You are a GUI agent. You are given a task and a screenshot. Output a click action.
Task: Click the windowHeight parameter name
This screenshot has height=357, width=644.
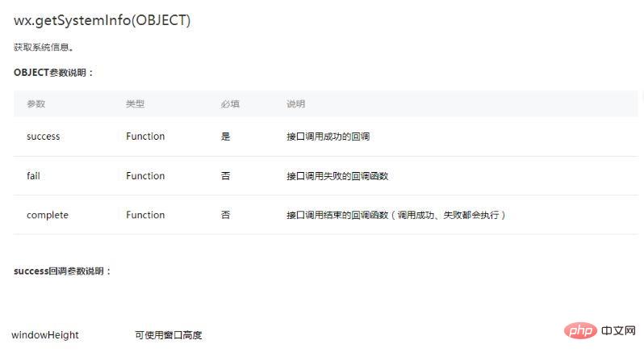click(45, 334)
